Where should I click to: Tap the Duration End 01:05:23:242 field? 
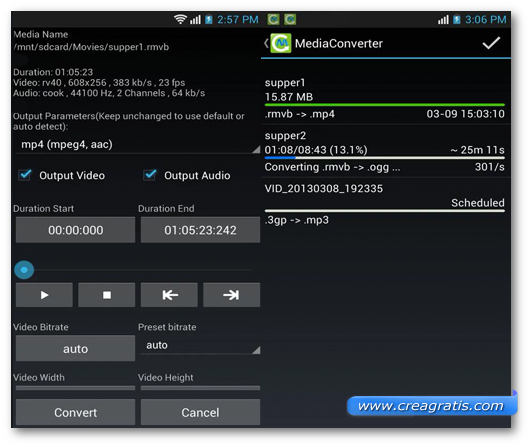[200, 230]
